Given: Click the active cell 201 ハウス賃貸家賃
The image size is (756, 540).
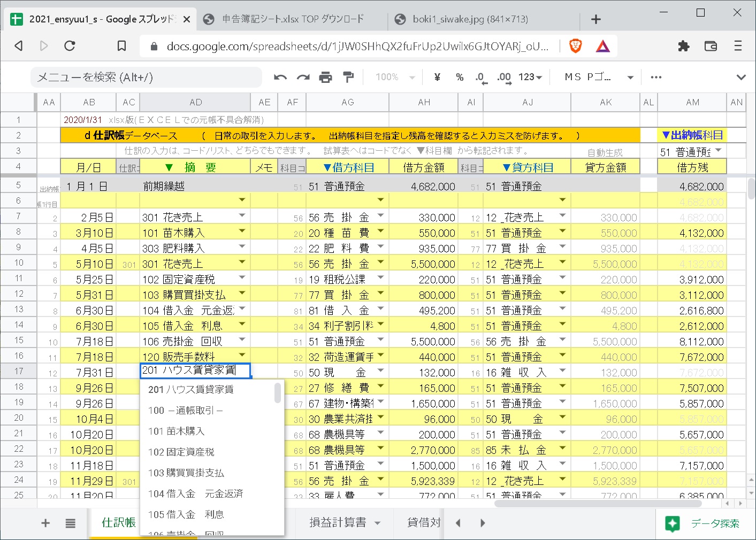Looking at the screenshot, I should point(195,371).
